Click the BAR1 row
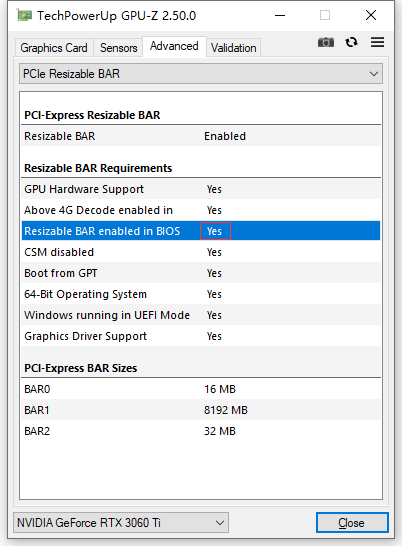This screenshot has width=402, height=546. coord(201,410)
